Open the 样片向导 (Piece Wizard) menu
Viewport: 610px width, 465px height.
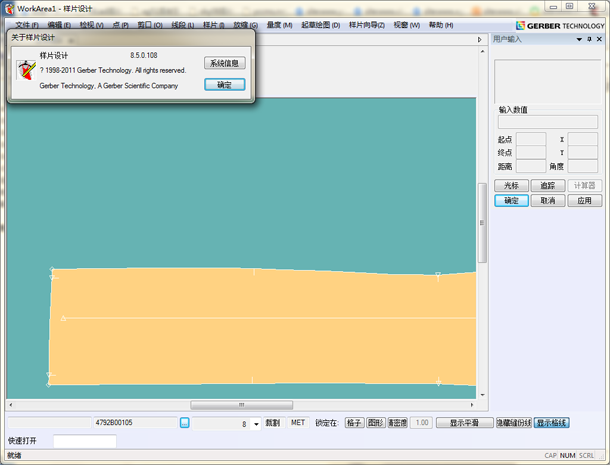[366, 25]
